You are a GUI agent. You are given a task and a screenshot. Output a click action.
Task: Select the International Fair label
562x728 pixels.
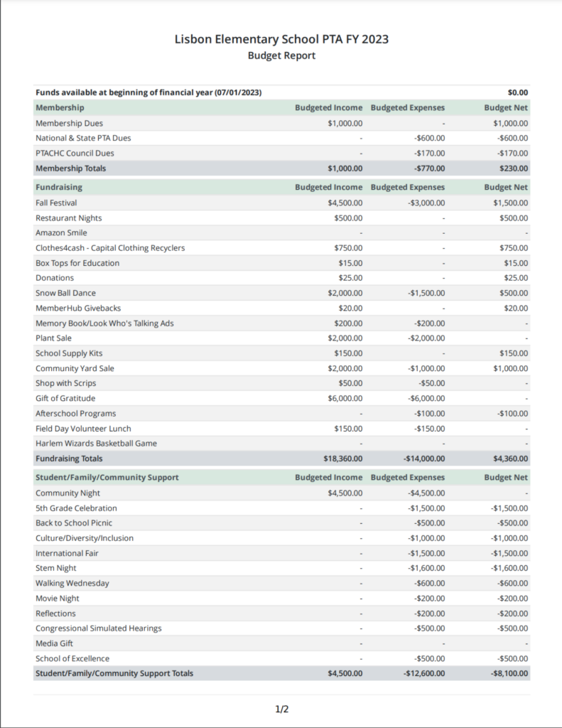(67, 553)
